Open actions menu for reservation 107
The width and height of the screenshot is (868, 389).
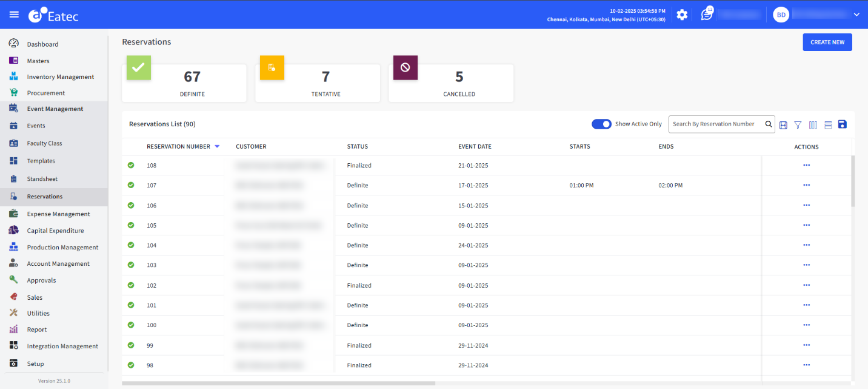pyautogui.click(x=806, y=185)
